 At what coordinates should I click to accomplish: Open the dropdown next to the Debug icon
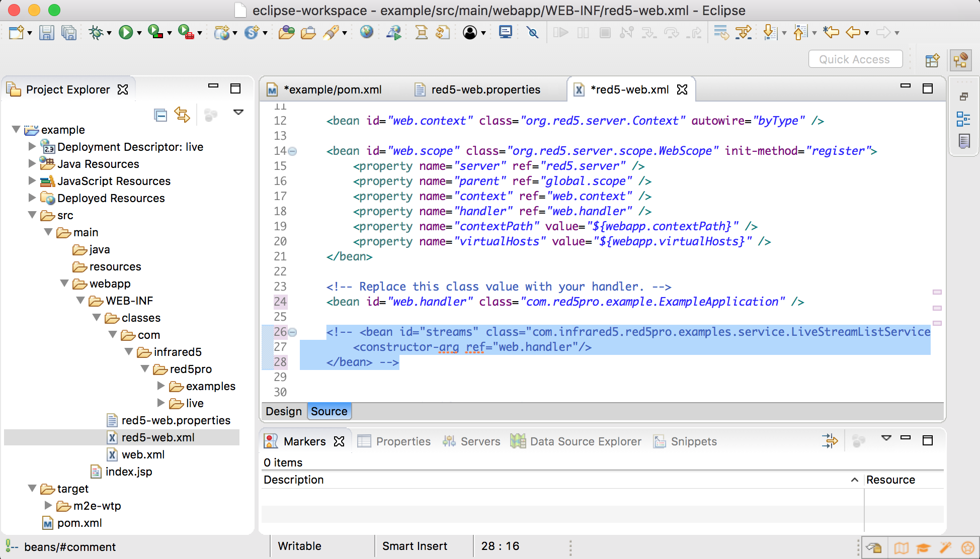pos(109,33)
